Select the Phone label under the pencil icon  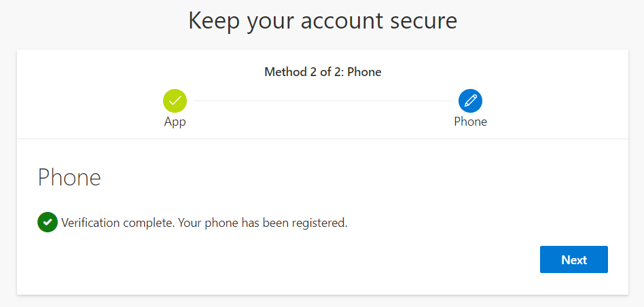470,122
